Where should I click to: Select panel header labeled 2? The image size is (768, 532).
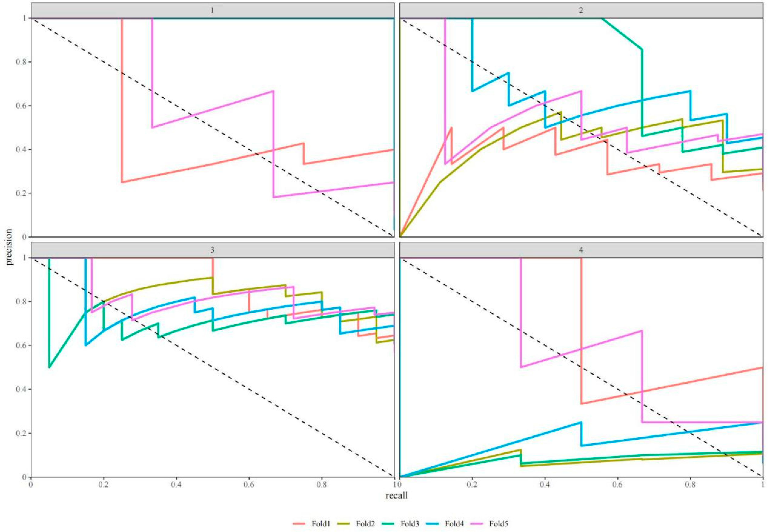581,10
